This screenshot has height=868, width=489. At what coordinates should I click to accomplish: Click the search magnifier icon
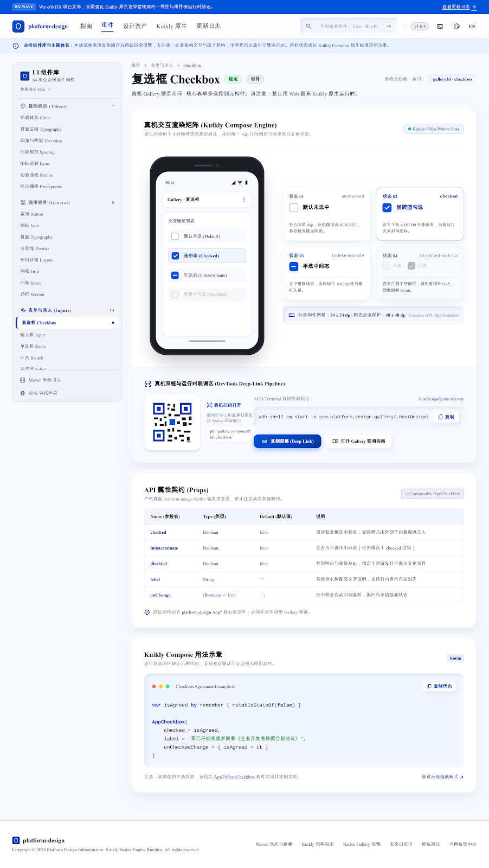(x=308, y=26)
